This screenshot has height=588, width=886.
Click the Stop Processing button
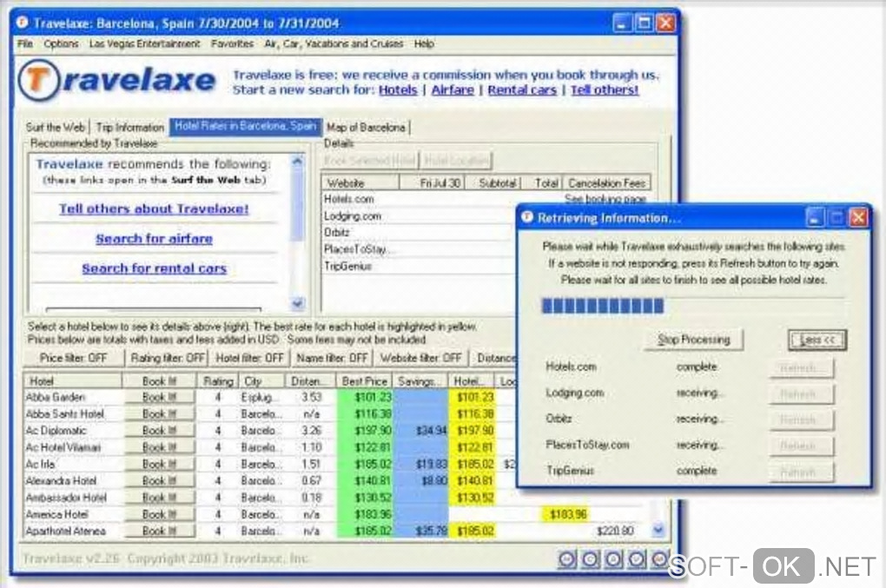694,340
